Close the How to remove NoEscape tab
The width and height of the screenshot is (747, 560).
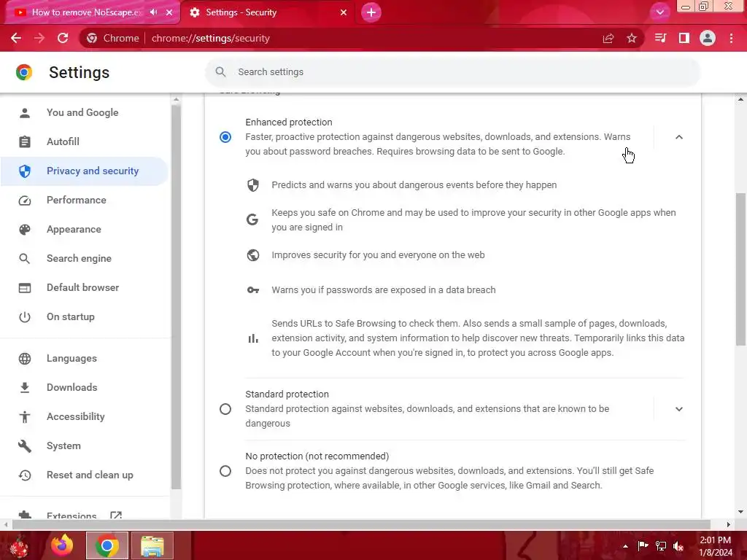click(169, 12)
